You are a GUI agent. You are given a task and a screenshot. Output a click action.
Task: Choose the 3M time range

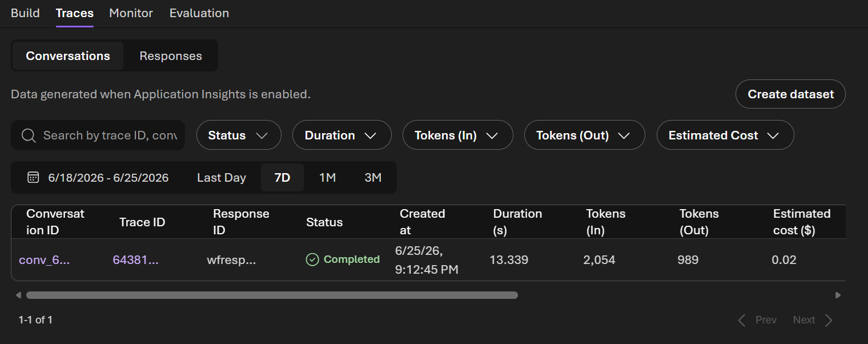point(373,178)
